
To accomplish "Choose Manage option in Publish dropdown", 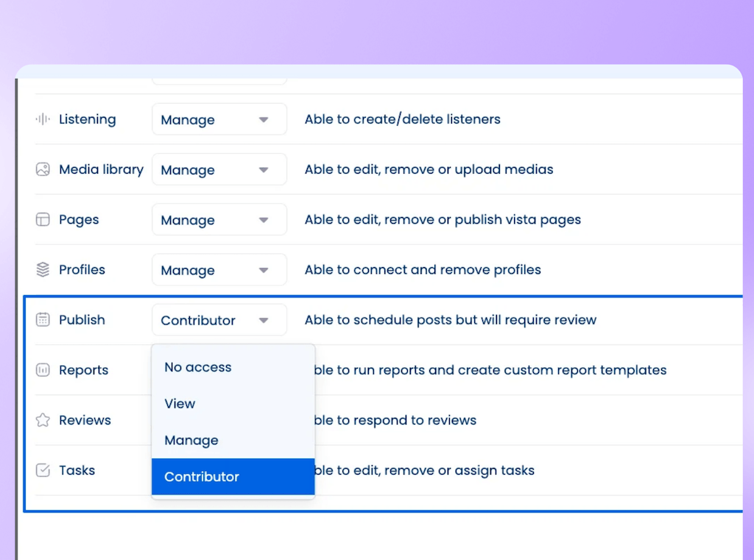I will click(x=233, y=440).
